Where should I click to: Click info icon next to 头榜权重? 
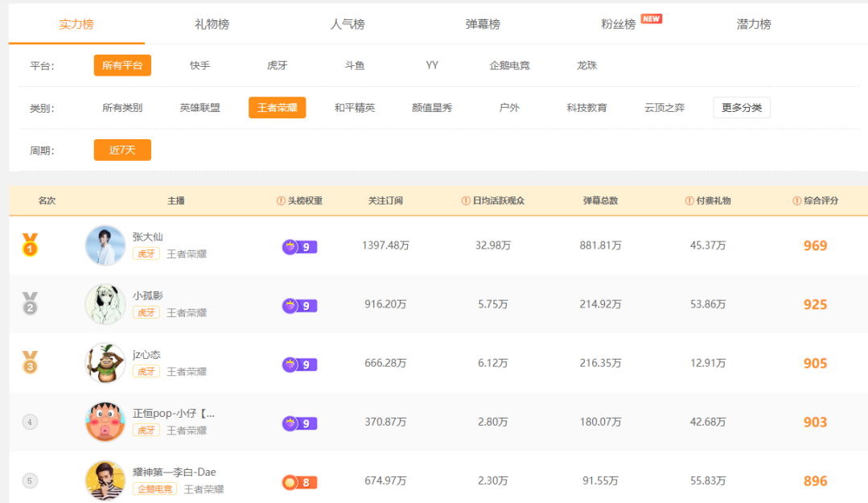[x=281, y=200]
